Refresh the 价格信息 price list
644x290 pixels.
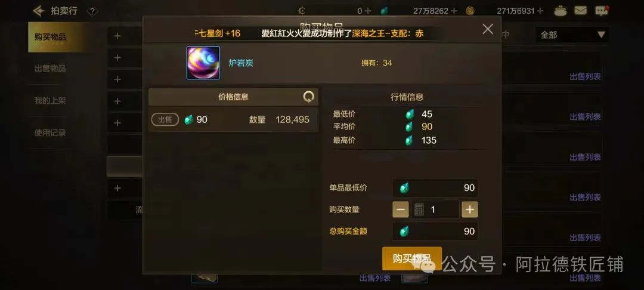tap(308, 97)
